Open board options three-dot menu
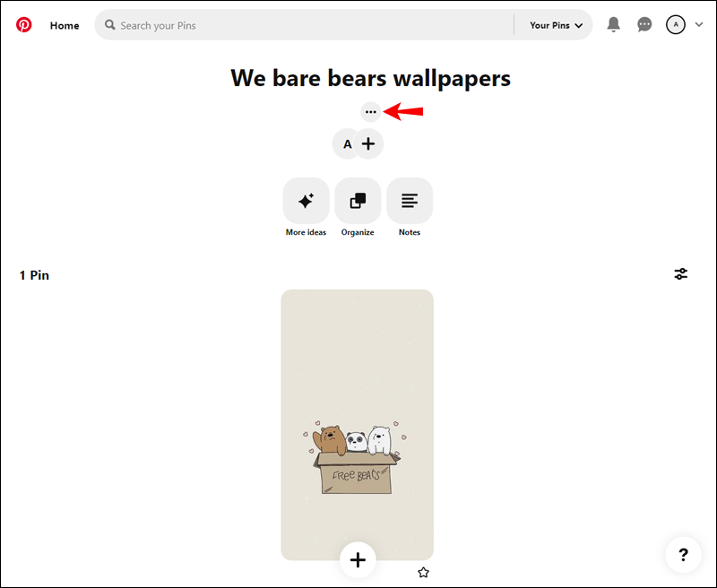Viewport: 717px width, 588px height. click(x=370, y=112)
